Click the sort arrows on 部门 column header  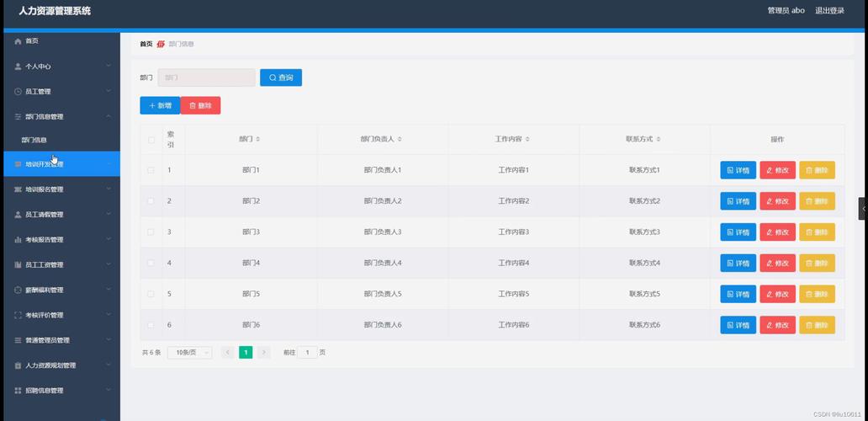pyautogui.click(x=258, y=139)
